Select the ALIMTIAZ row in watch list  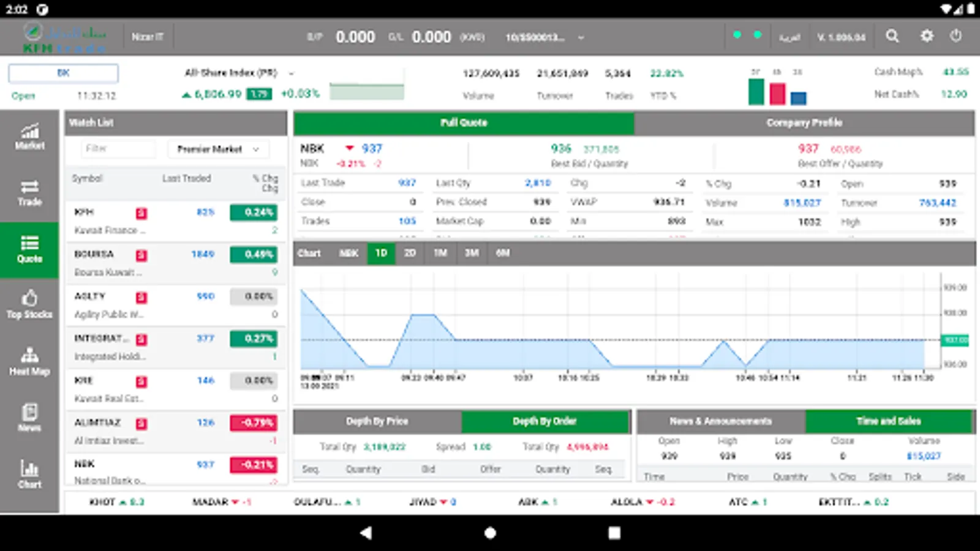tap(176, 432)
